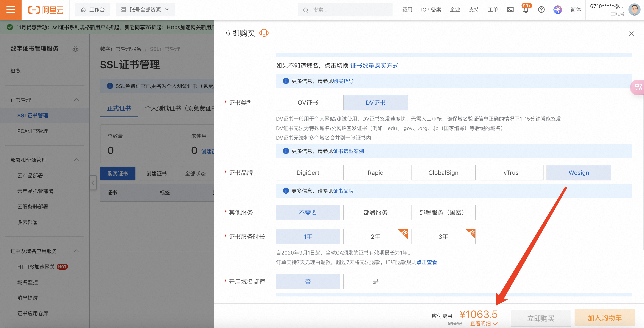644x328 pixels.
Task: Expand the 账号全部资源 dropdown
Action: [x=145, y=10]
